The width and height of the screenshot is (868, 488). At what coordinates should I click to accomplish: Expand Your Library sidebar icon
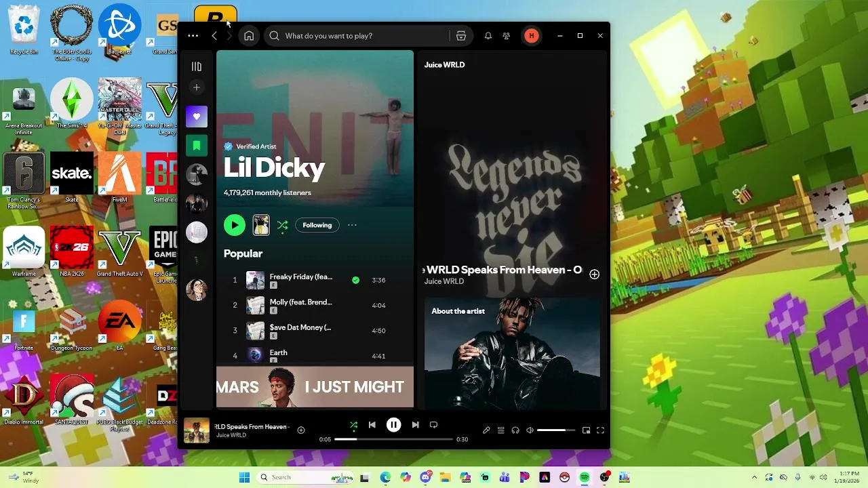click(x=197, y=66)
